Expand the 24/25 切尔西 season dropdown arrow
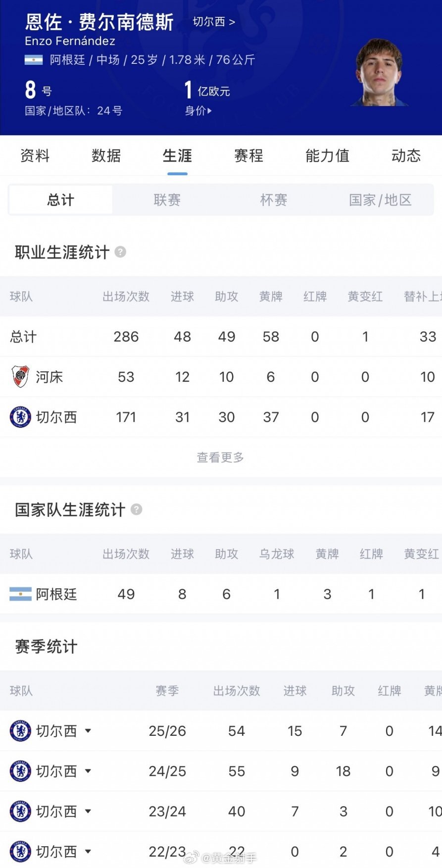The height and width of the screenshot is (868, 442). pos(88,771)
